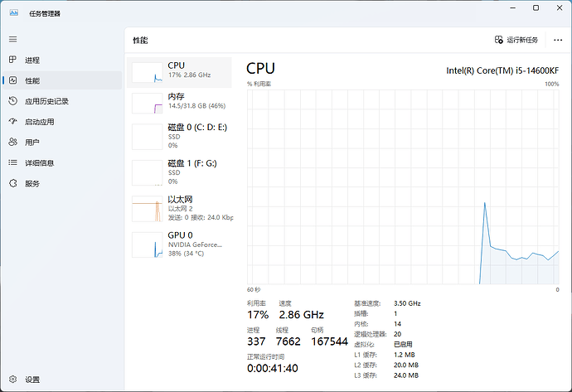572x392 pixels.
Task: Open the 服务 page
Action: [62, 183]
